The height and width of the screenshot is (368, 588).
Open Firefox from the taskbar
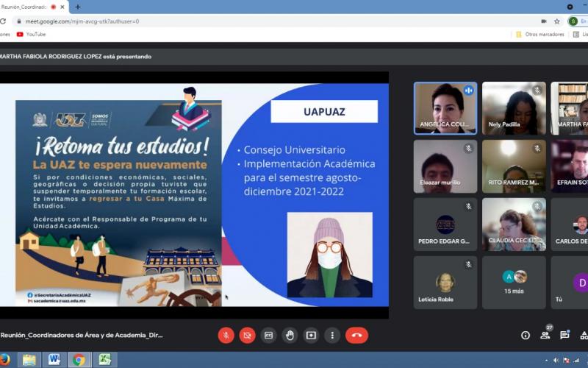click(x=4, y=360)
